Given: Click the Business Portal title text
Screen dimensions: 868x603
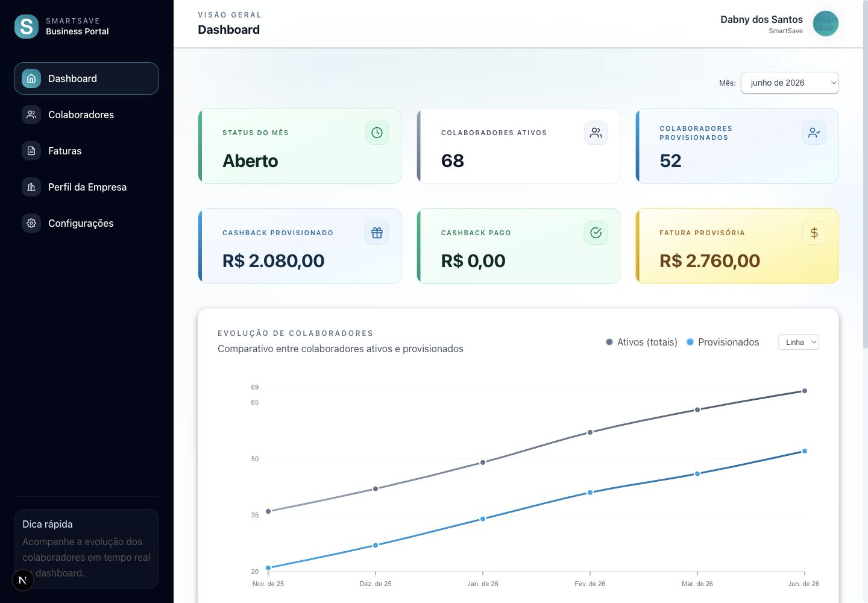Looking at the screenshot, I should pos(77,31).
